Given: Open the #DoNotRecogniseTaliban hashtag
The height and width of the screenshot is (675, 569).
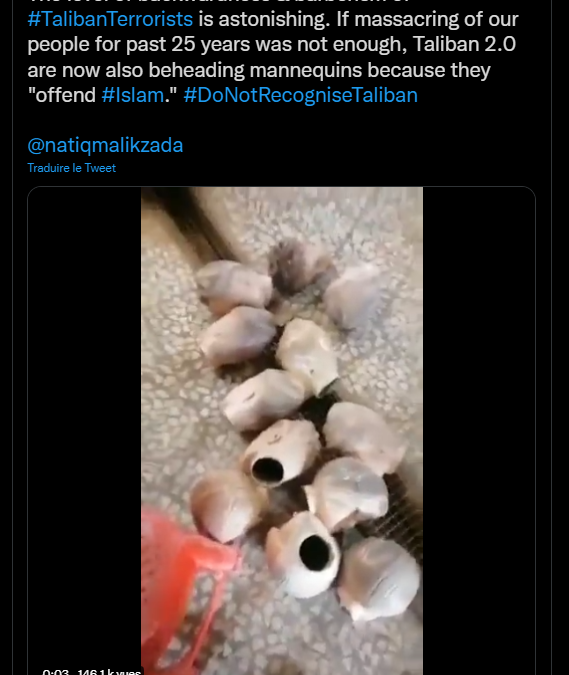Looking at the screenshot, I should click(300, 95).
